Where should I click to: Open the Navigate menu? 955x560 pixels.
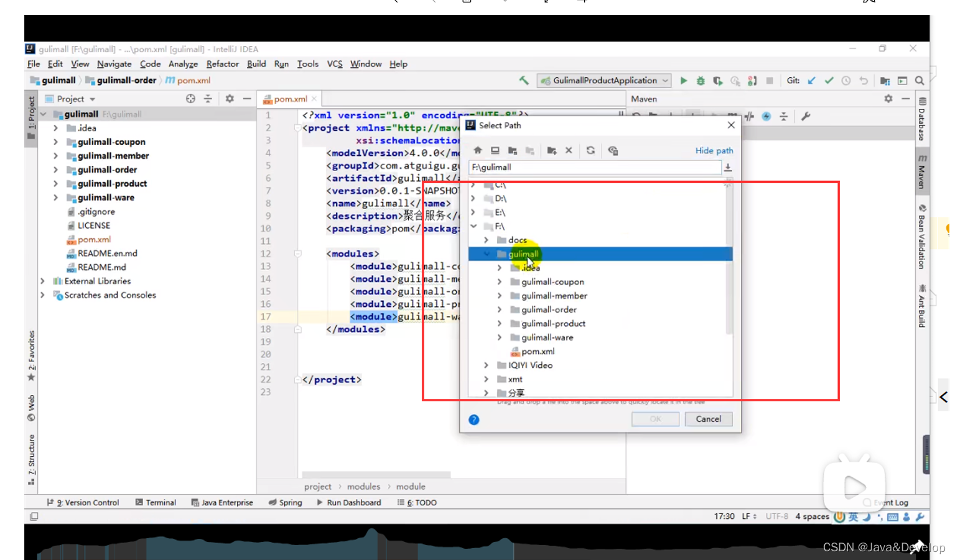pos(114,64)
